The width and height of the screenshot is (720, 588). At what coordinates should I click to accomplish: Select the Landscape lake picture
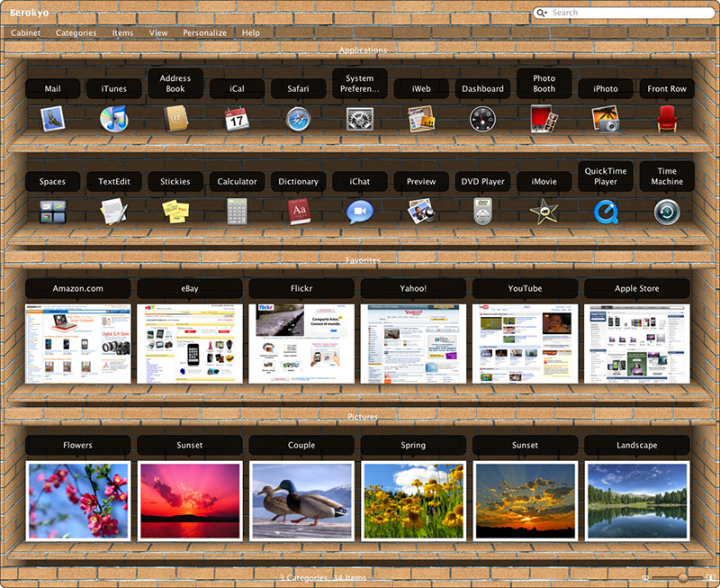pos(637,502)
